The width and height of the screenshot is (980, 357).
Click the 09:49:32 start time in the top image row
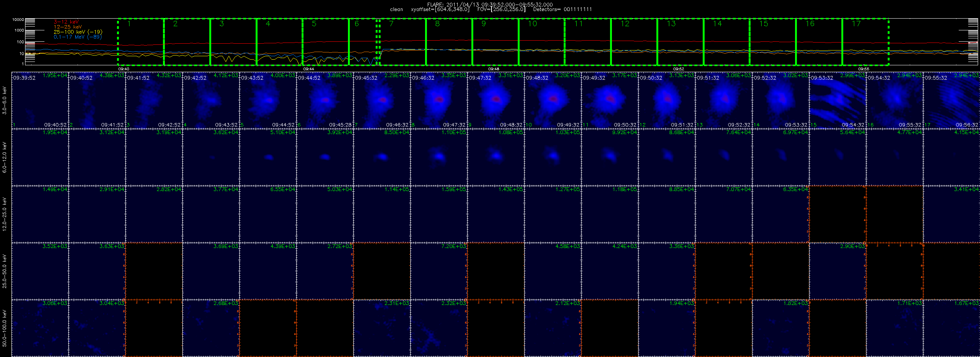pos(594,78)
